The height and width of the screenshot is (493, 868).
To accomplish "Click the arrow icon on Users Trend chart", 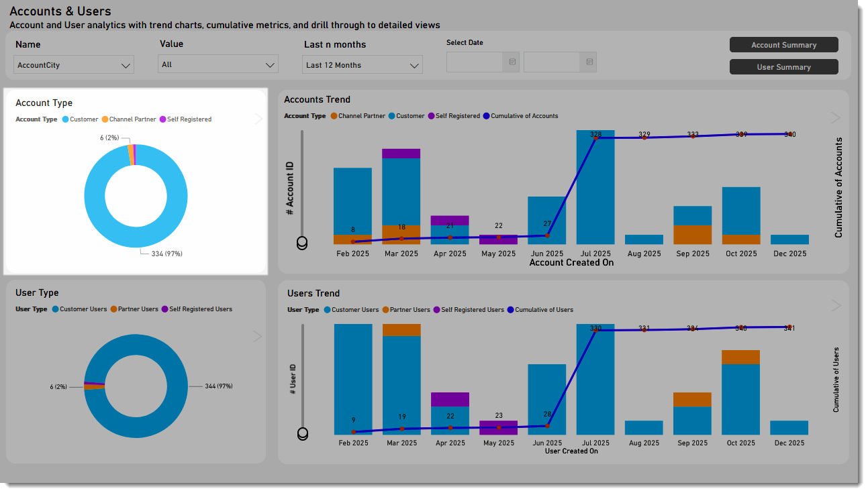I will pos(835,305).
